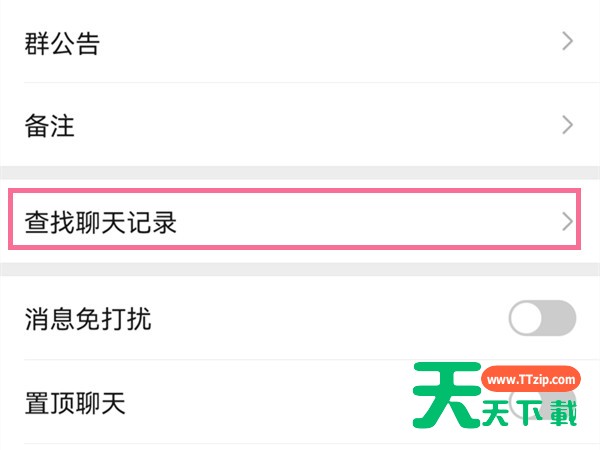Open the orange www.TTzip.com badge
The width and height of the screenshot is (600, 450).
pyautogui.click(x=531, y=379)
